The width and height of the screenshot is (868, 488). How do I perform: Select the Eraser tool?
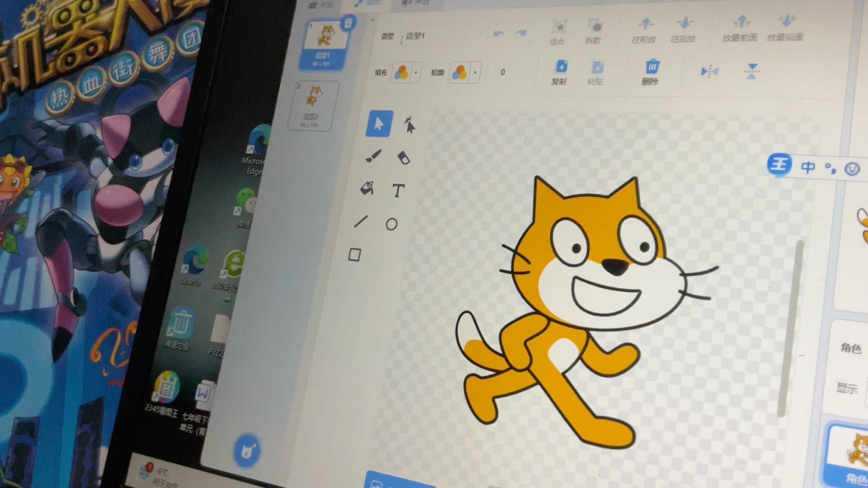click(403, 158)
